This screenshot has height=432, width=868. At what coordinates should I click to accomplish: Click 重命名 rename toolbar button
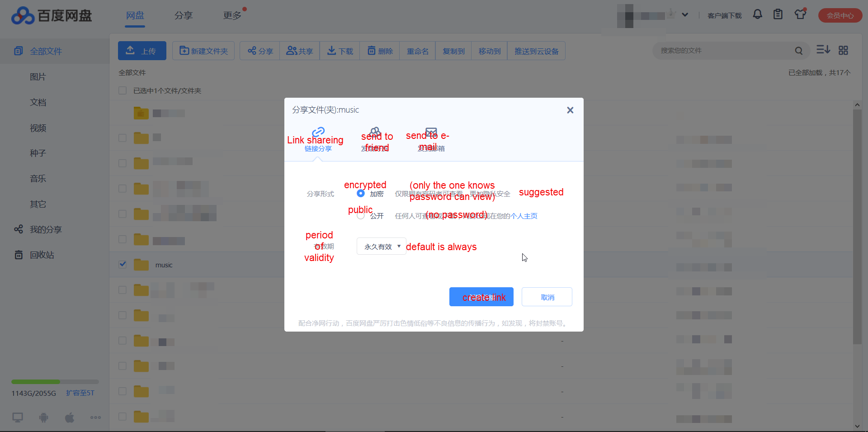pyautogui.click(x=418, y=51)
